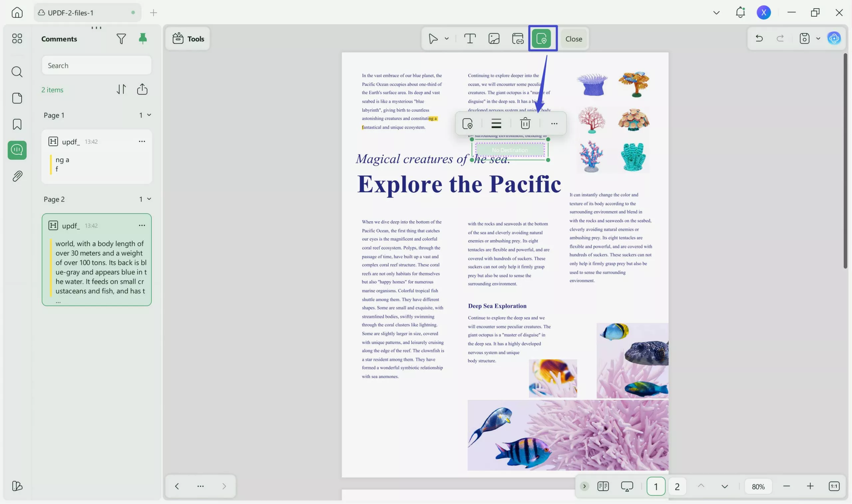The height and width of the screenshot is (504, 852).
Task: Filter comments with funnel icon
Action: tap(121, 39)
